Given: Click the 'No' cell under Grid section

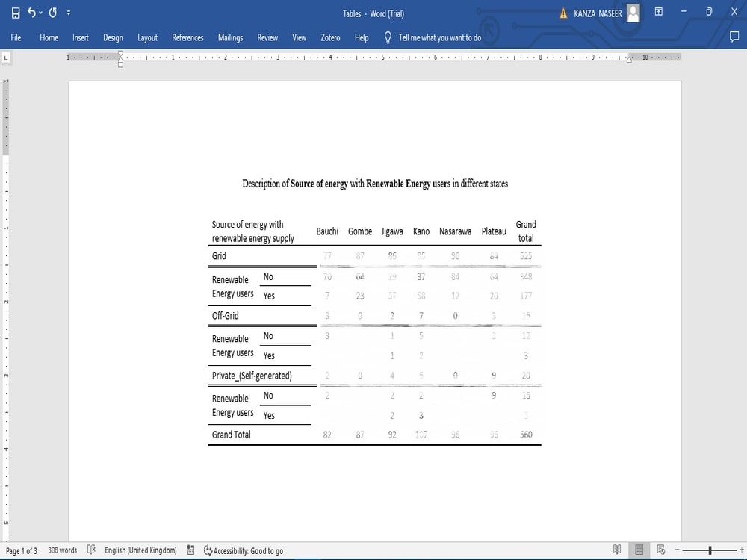Looking at the screenshot, I should (268, 277).
